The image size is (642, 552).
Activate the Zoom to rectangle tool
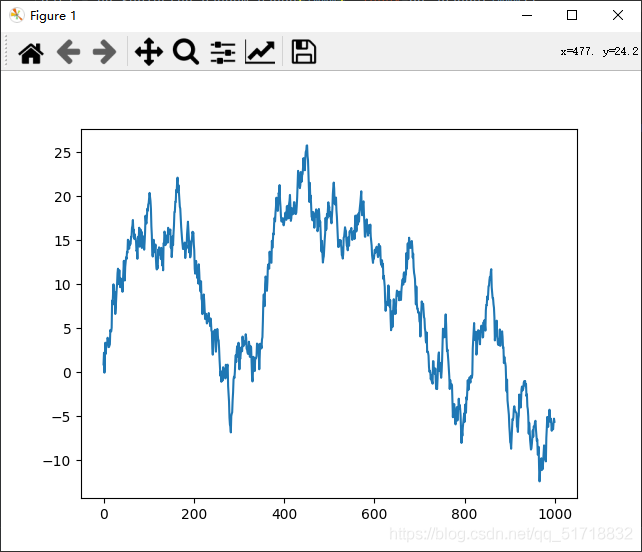click(186, 52)
